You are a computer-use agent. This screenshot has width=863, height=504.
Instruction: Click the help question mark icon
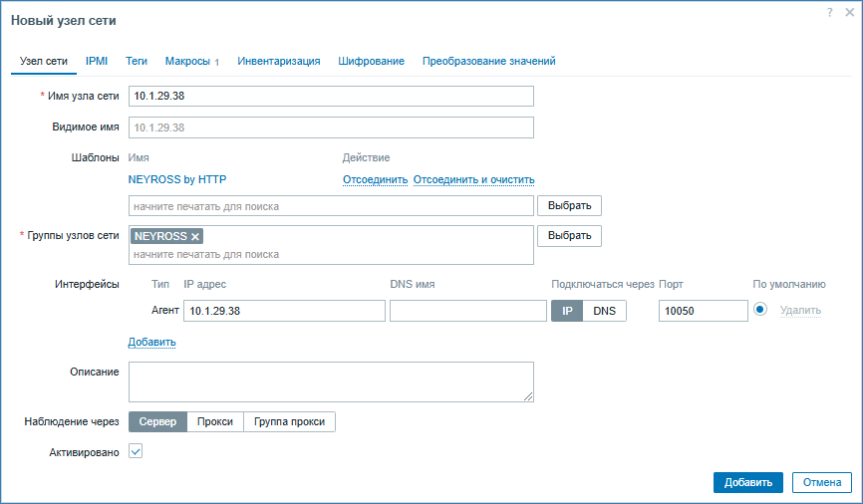pos(829,12)
